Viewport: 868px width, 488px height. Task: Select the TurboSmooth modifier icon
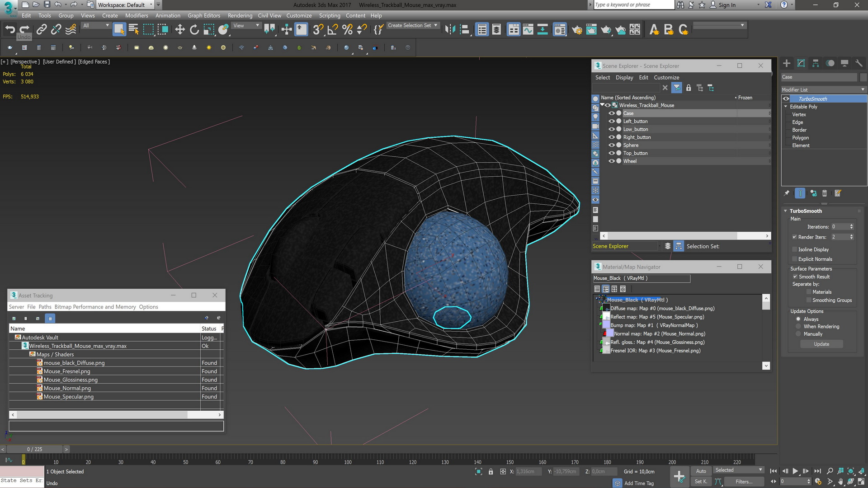(786, 99)
